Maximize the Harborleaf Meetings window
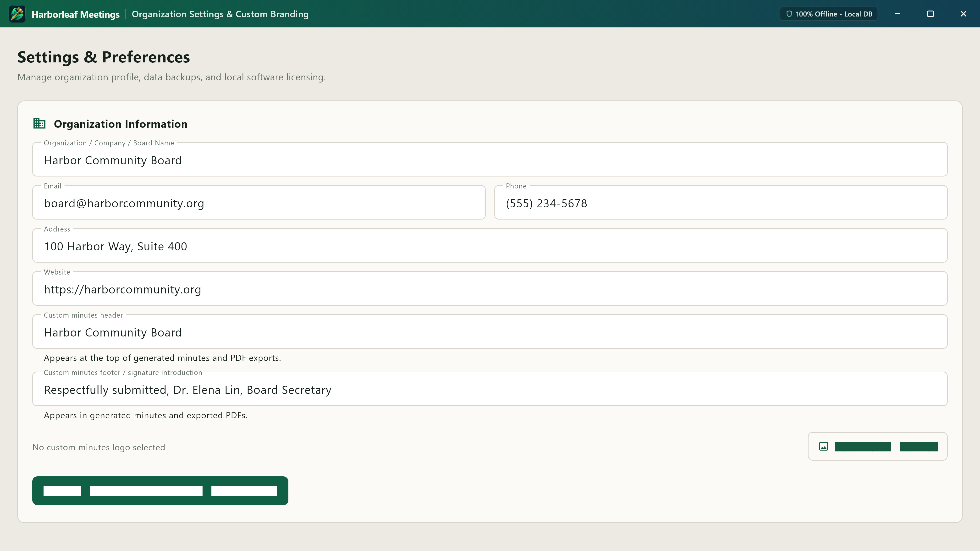980x551 pixels. [x=930, y=14]
